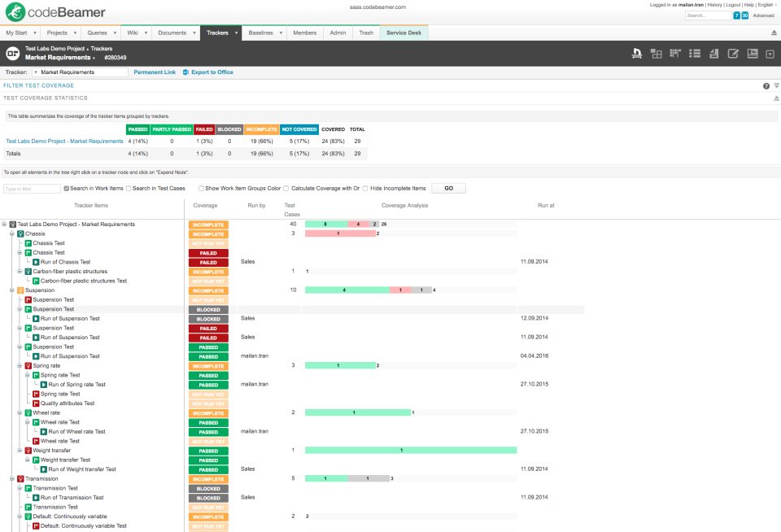Screen dimensions: 781x532
Task: Focus the top Search field
Action: (709, 15)
